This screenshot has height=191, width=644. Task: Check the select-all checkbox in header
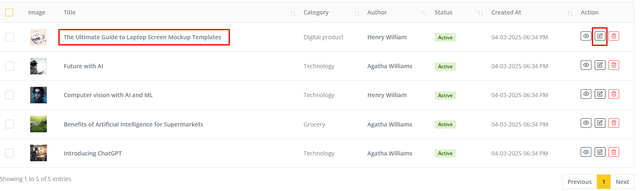click(x=9, y=12)
